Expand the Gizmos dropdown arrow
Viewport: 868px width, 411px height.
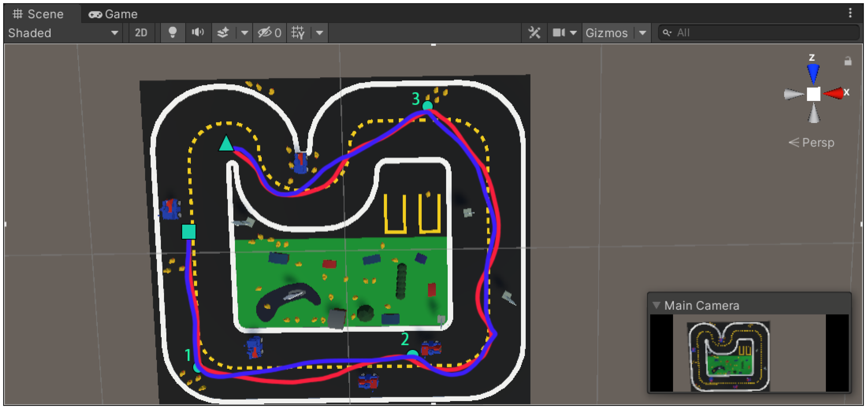[x=643, y=33]
